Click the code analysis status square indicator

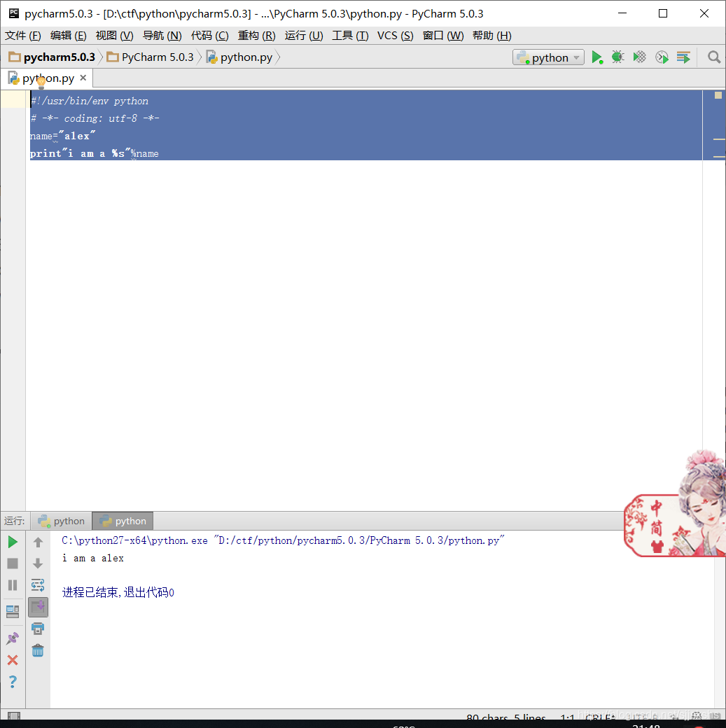click(x=718, y=95)
